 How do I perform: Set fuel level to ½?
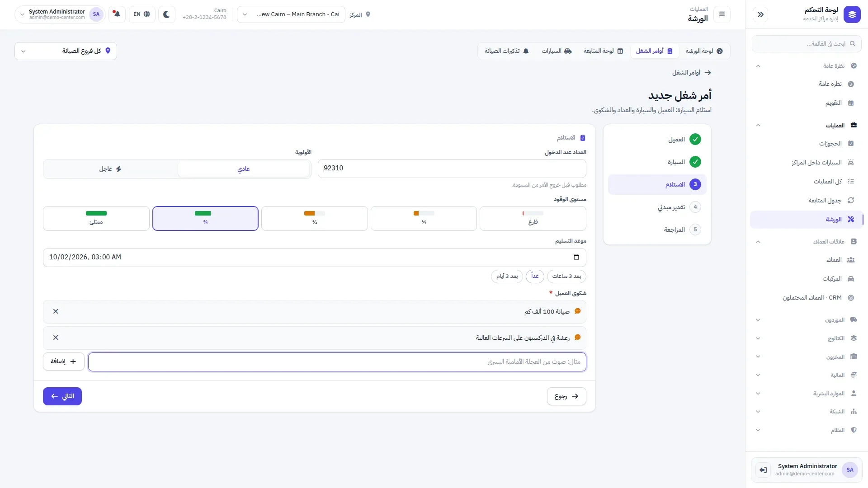[315, 218]
